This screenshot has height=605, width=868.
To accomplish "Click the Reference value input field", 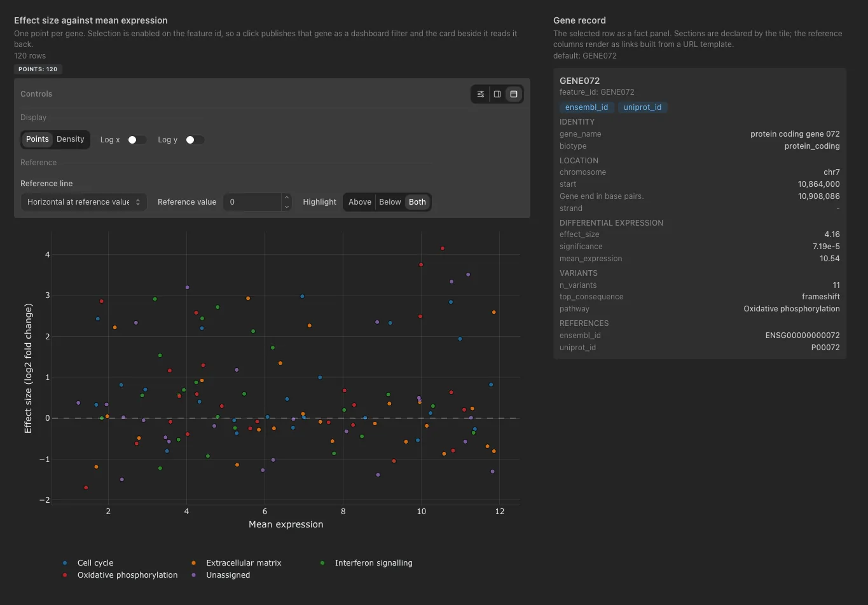I will point(252,202).
